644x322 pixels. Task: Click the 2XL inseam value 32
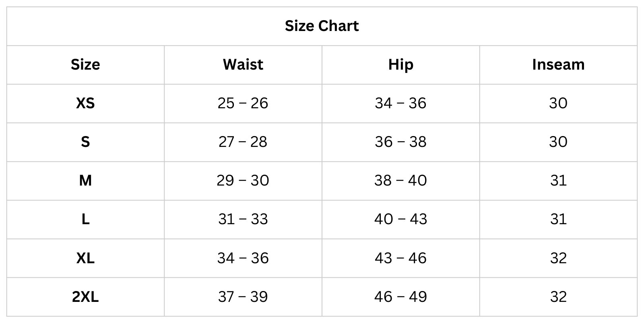click(558, 297)
